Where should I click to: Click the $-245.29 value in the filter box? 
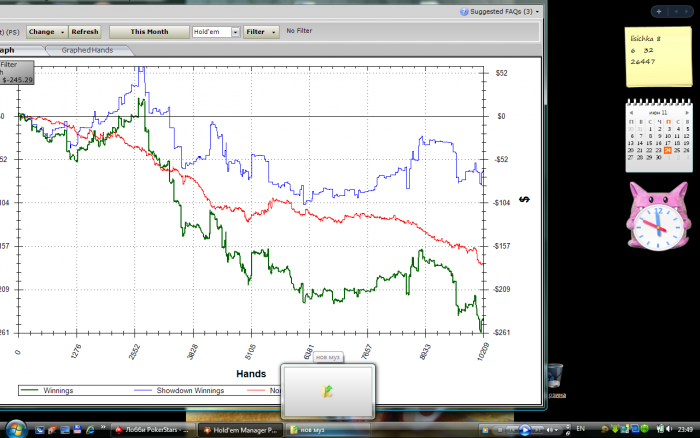(17, 80)
